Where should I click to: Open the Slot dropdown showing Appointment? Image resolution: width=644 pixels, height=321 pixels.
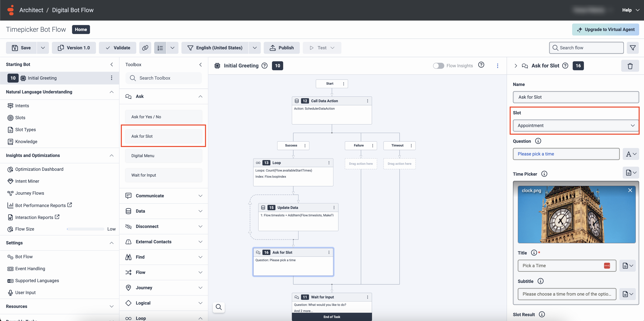pos(575,126)
